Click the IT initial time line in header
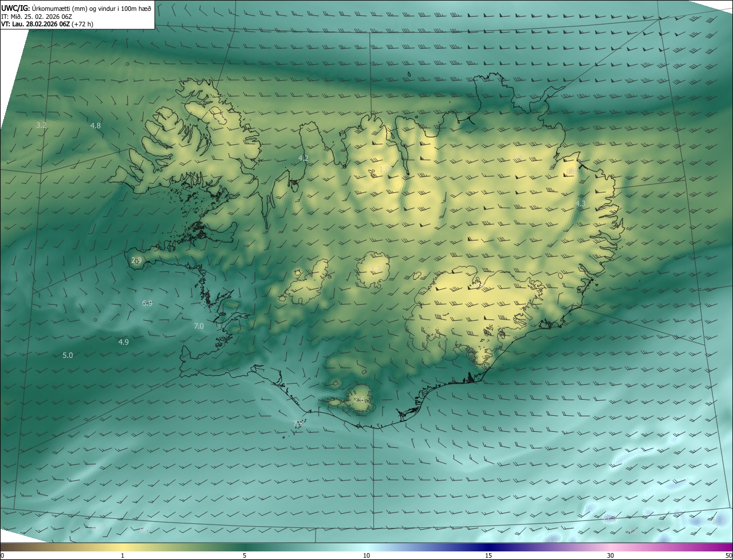Viewport: 733px width, 560px height. click(36, 17)
